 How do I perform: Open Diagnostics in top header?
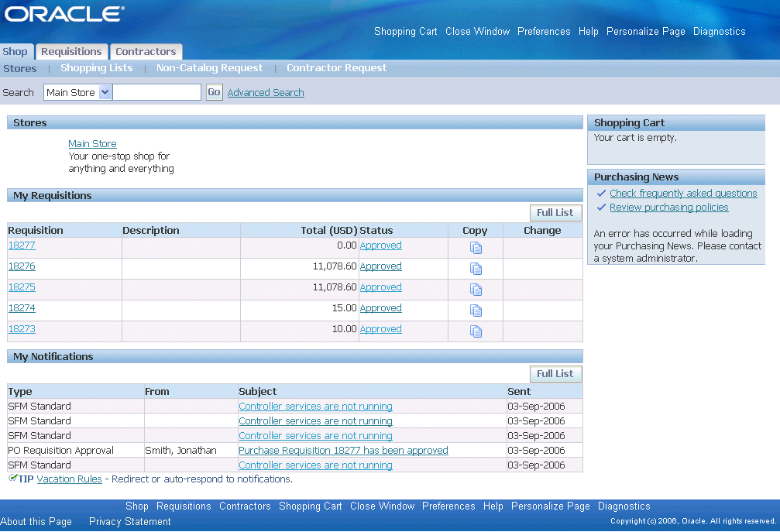point(720,31)
